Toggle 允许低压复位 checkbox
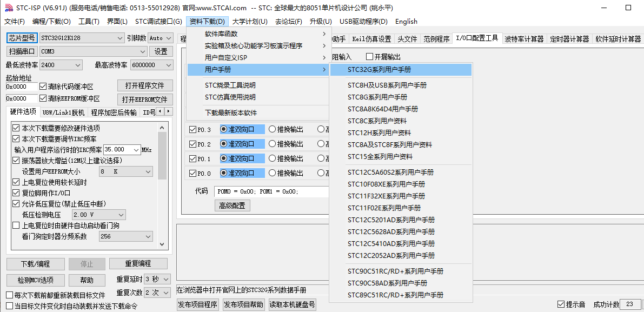Viewport: 644px width, 312px height. 16,204
